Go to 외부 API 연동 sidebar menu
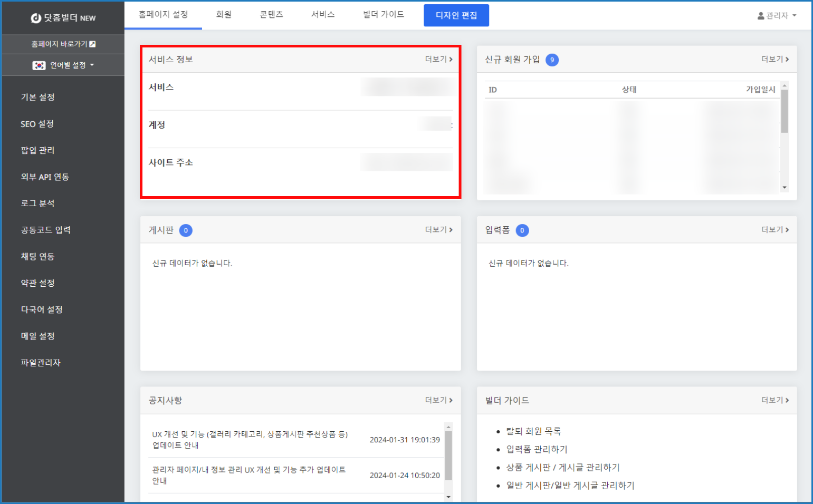Screen dimensions: 813x504 pyautogui.click(x=45, y=177)
